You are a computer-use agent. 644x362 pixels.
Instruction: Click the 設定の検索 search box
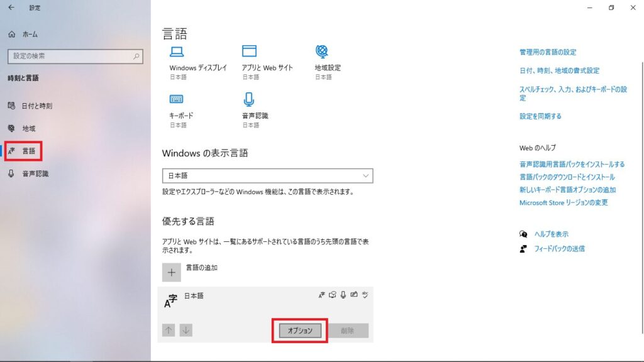pos(75,56)
